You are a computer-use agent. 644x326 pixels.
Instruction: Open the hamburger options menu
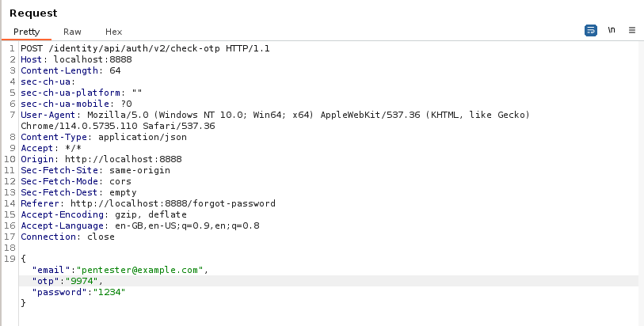(x=632, y=30)
